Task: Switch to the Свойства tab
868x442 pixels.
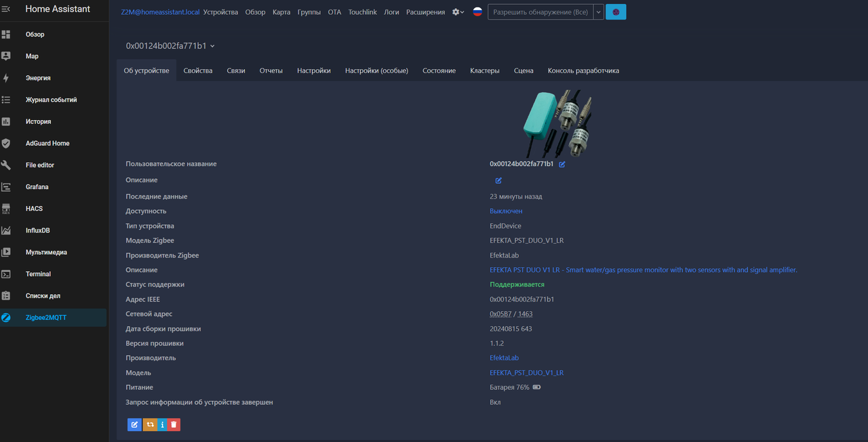Action: pos(198,71)
